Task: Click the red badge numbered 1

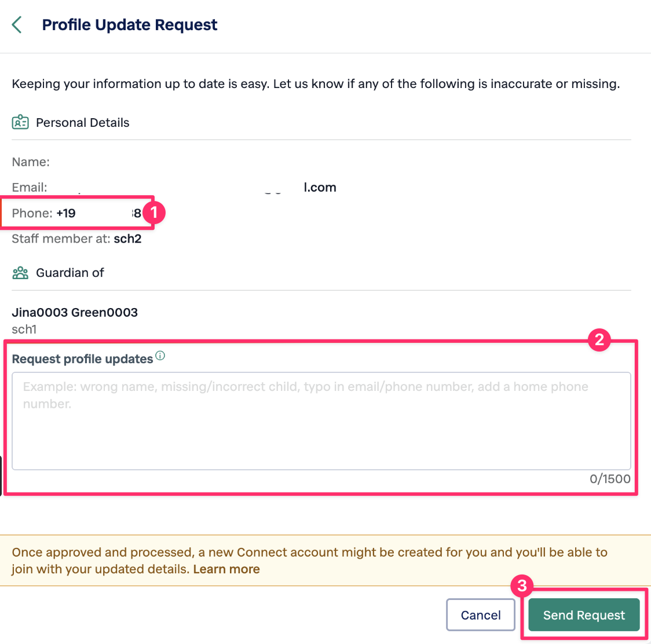Action: [154, 213]
